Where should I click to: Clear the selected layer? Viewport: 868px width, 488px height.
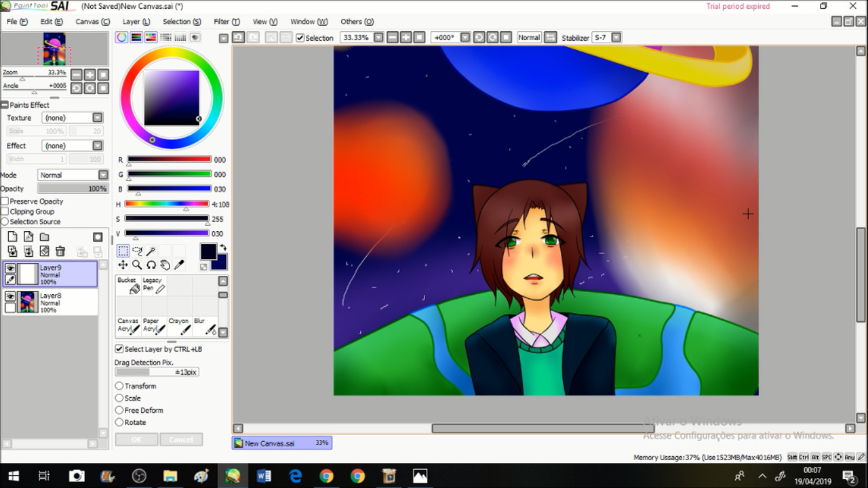44,251
